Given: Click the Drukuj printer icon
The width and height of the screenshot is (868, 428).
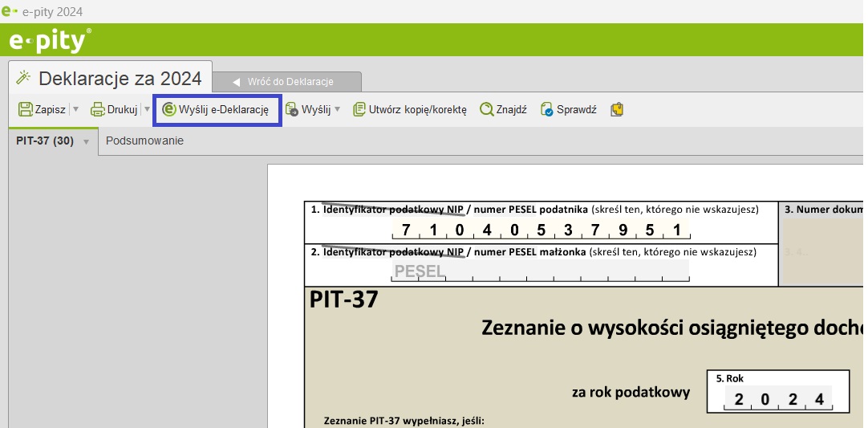Looking at the screenshot, I should click(x=98, y=110).
